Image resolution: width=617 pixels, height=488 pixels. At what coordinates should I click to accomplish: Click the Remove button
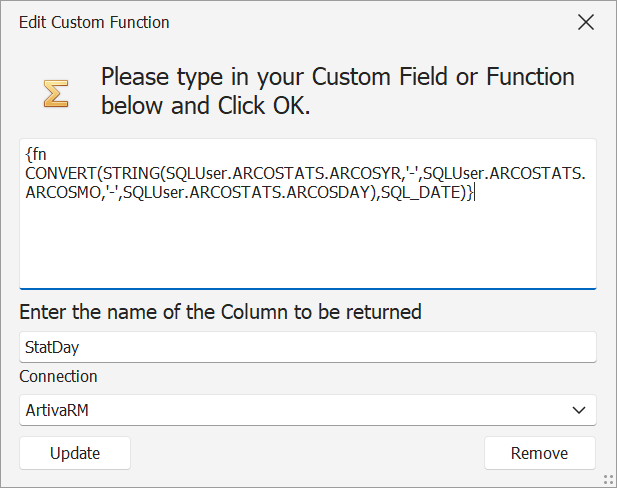click(539, 453)
